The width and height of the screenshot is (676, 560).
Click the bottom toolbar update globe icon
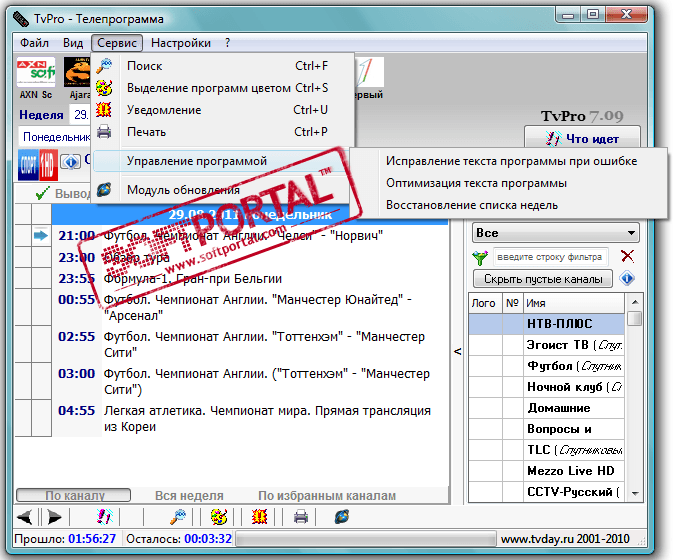(342, 516)
